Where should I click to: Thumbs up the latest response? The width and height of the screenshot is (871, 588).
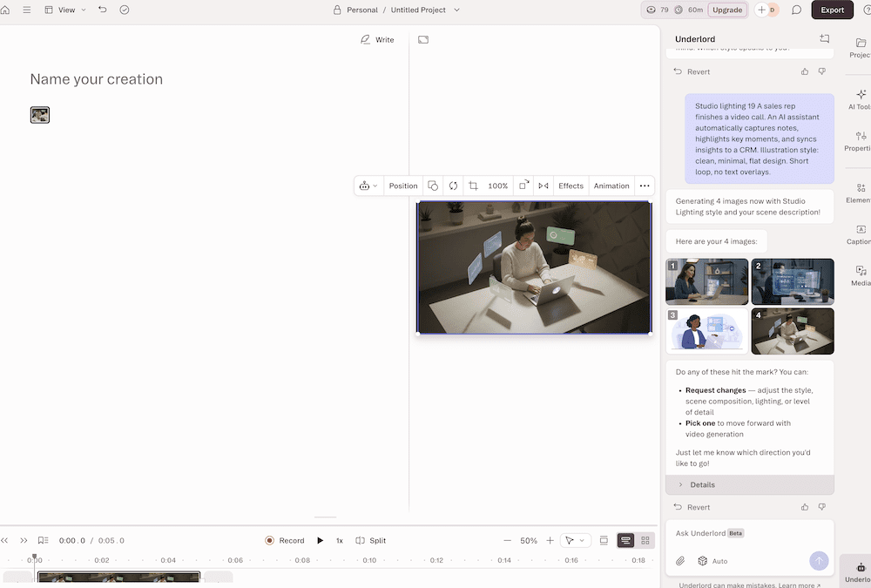(805, 507)
